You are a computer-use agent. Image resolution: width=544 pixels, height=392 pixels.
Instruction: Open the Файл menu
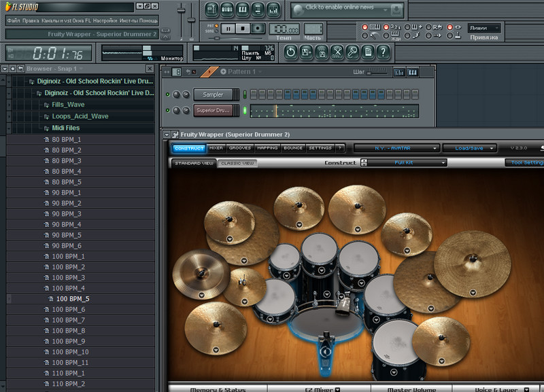pyautogui.click(x=13, y=20)
